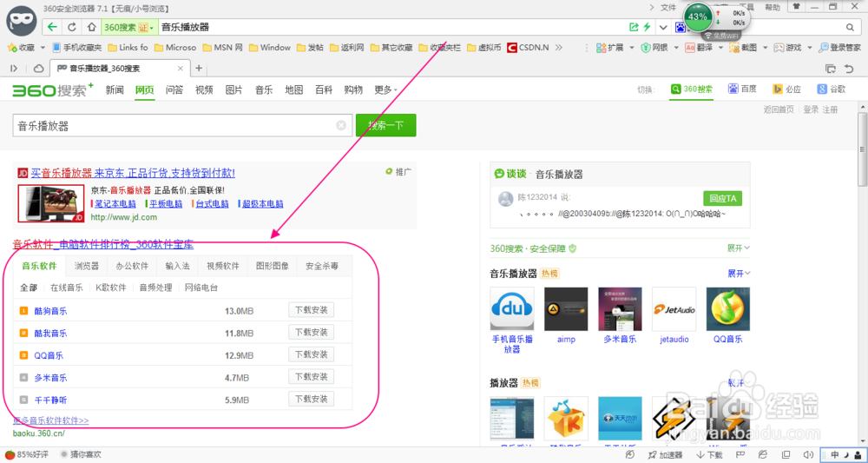
Task: Switch search engine to 谷歌
Action: (x=831, y=89)
